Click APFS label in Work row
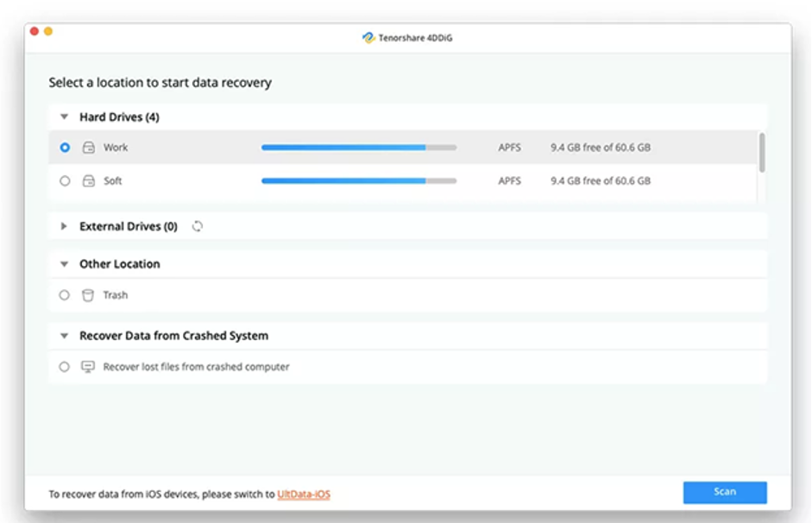Screen dimensions: 812x523 click(x=510, y=148)
